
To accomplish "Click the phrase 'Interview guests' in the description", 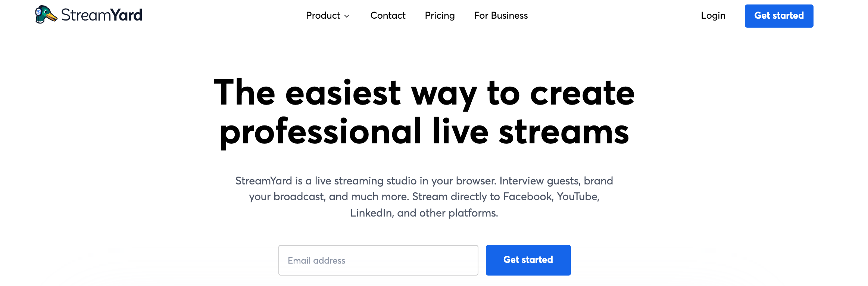I will [x=540, y=181].
